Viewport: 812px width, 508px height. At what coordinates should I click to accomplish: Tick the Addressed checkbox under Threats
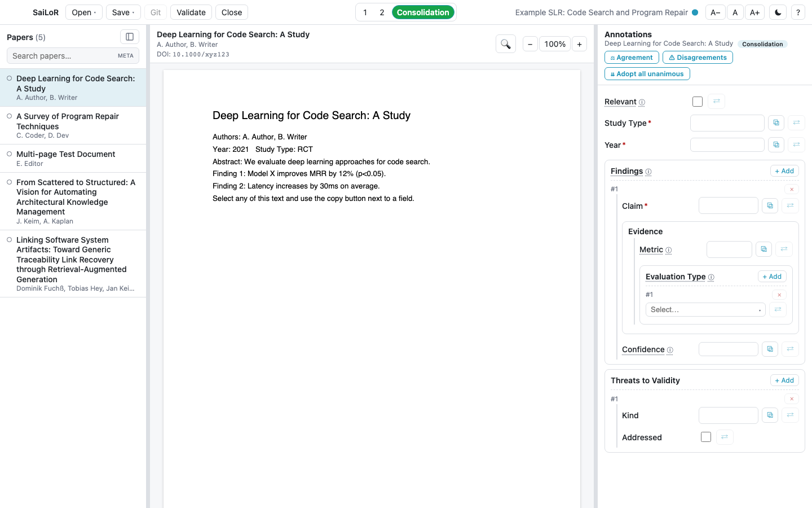click(706, 437)
